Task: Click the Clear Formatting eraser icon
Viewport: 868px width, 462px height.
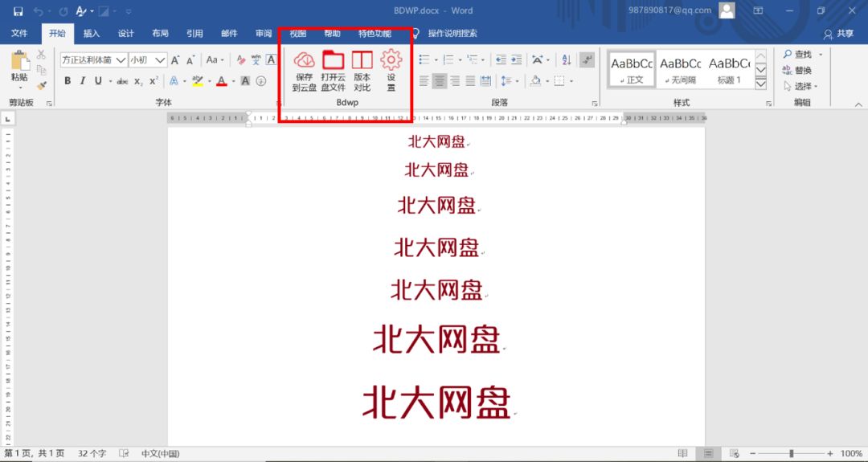Action: point(241,59)
